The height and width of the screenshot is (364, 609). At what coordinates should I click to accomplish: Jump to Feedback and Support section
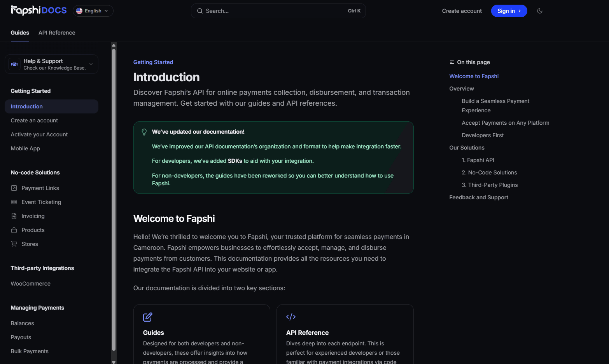[x=479, y=197]
